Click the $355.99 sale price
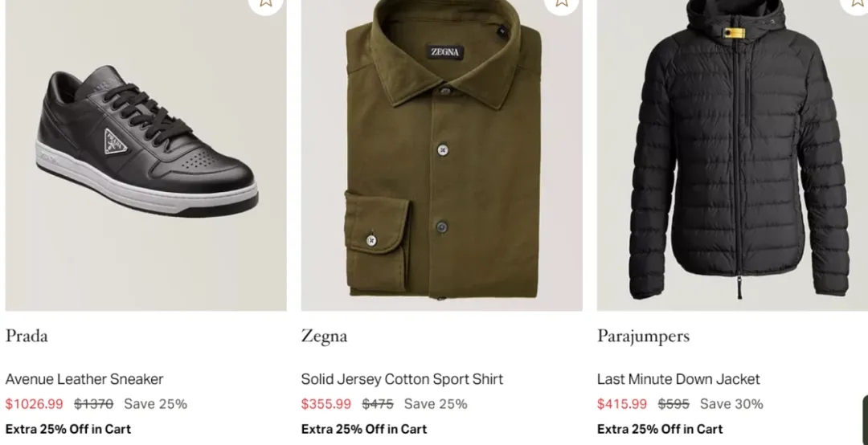The width and height of the screenshot is (868, 445). click(326, 404)
